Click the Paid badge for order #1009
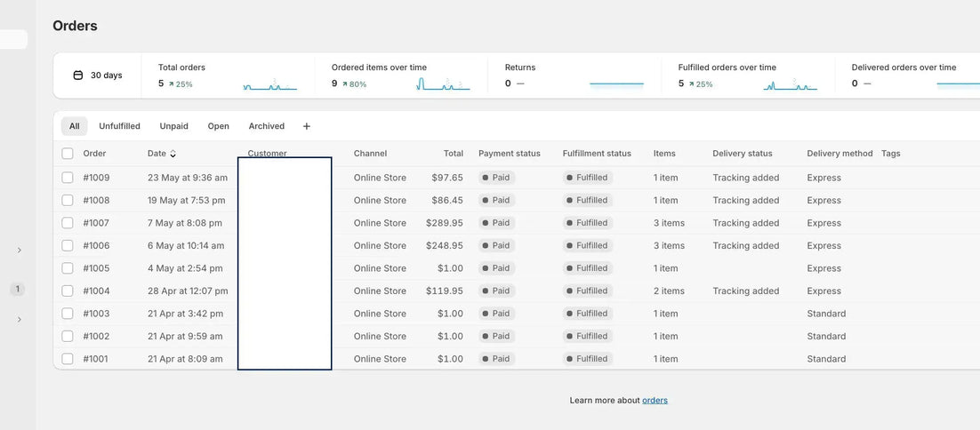980x430 pixels. 497,178
